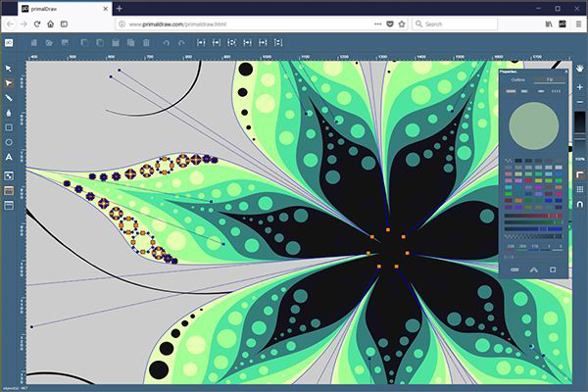588x392 pixels.
Task: Bookmark this page with star icon
Action: 402,24
